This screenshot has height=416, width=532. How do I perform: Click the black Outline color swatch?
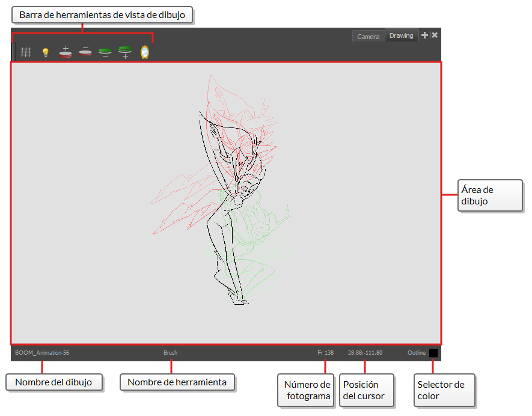[433, 353]
